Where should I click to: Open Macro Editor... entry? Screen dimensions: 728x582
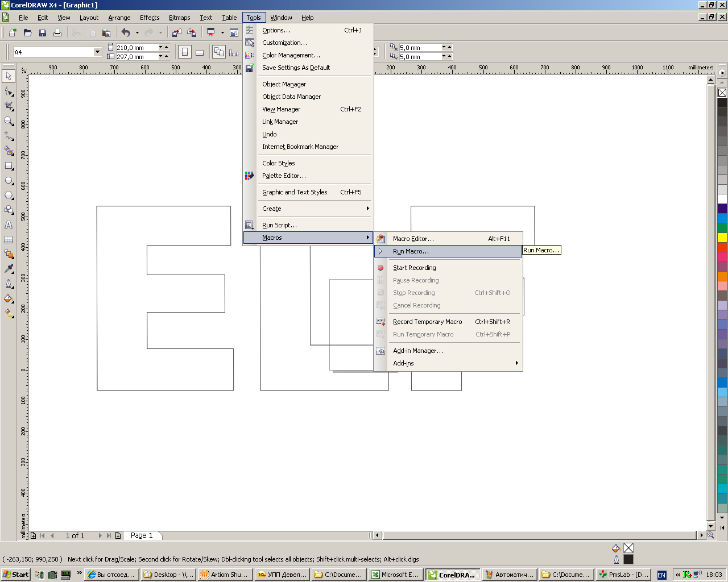pyautogui.click(x=448, y=239)
